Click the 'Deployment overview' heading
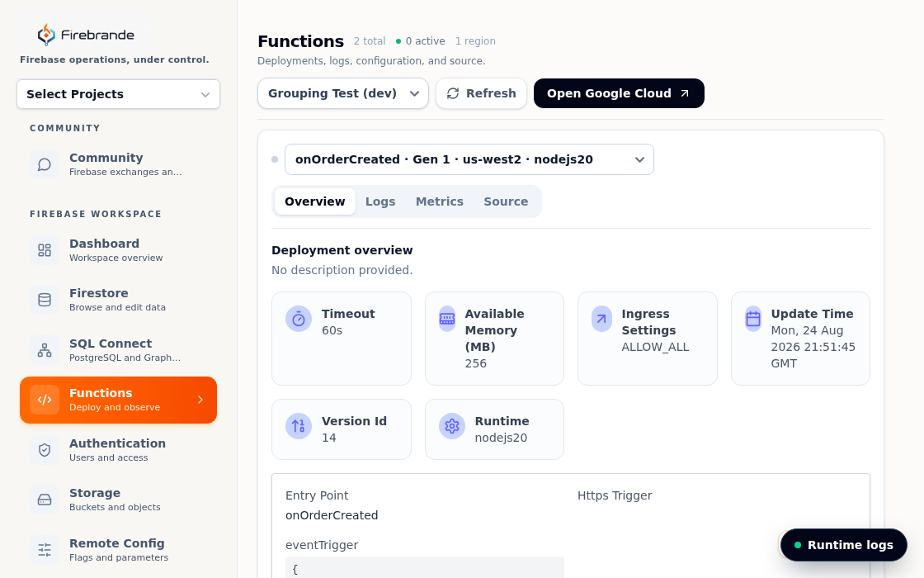Image resolution: width=924 pixels, height=578 pixels. 342,250
